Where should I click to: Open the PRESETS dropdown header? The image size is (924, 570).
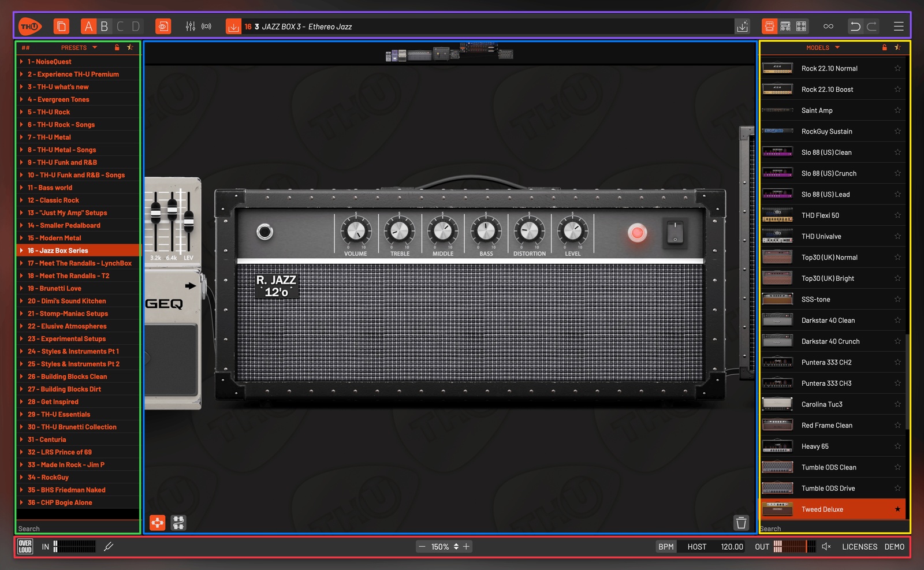tap(79, 47)
